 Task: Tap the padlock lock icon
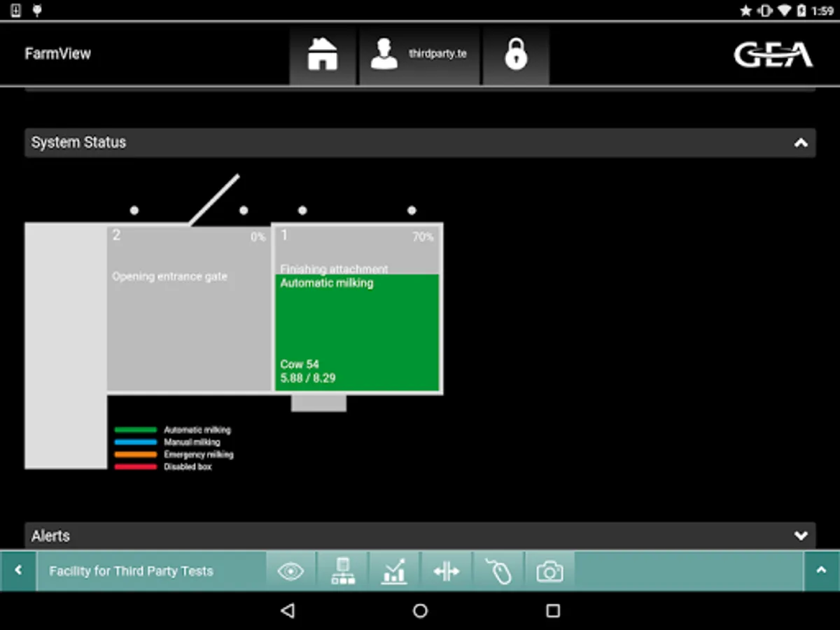[516, 55]
